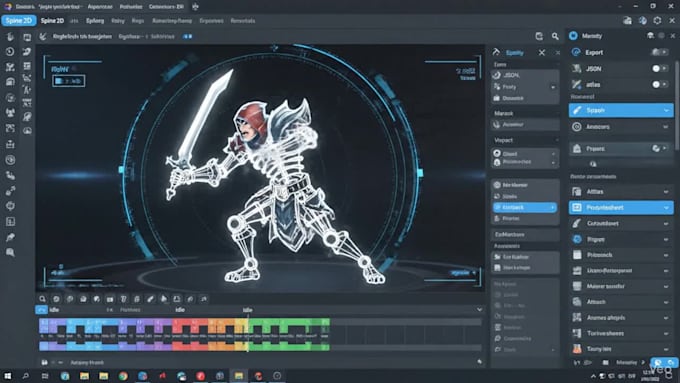Click the monitor icon at the top of second sidebar column
The height and width of the screenshot is (383, 680).
coord(27,37)
